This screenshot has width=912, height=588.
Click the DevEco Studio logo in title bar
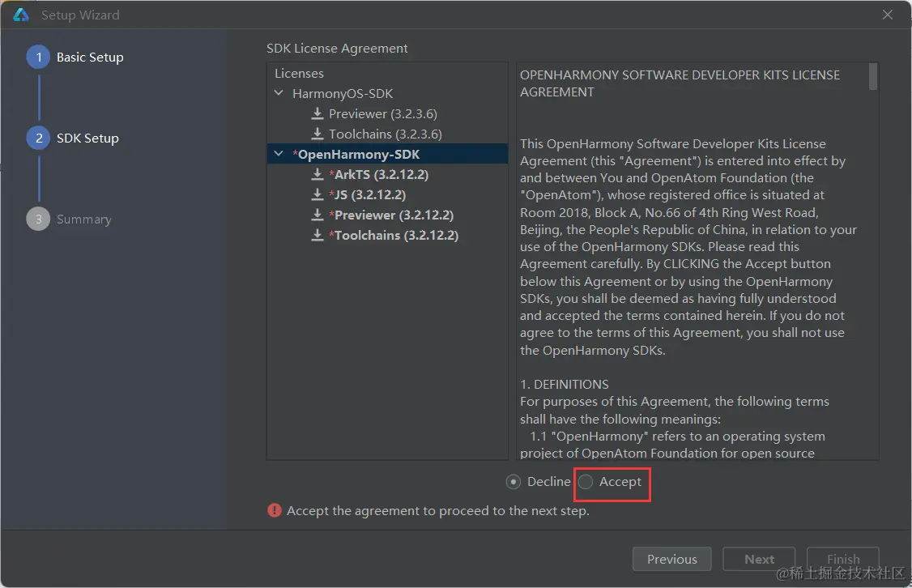pos(21,15)
